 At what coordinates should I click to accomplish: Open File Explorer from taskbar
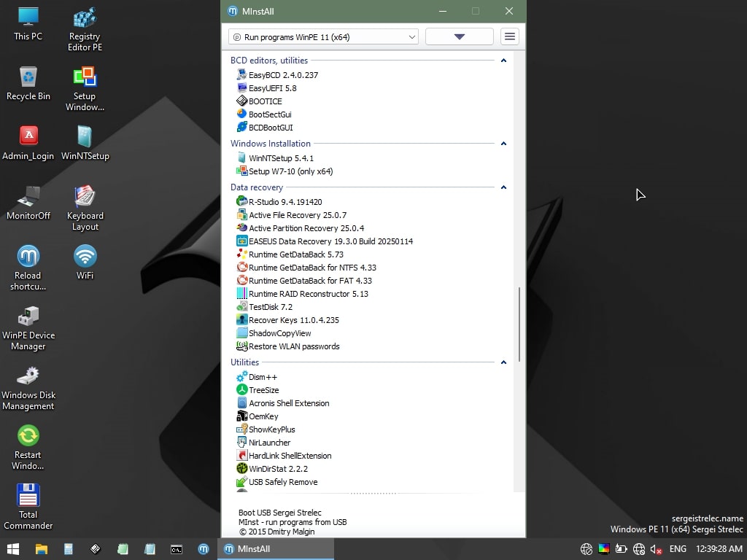(x=42, y=549)
